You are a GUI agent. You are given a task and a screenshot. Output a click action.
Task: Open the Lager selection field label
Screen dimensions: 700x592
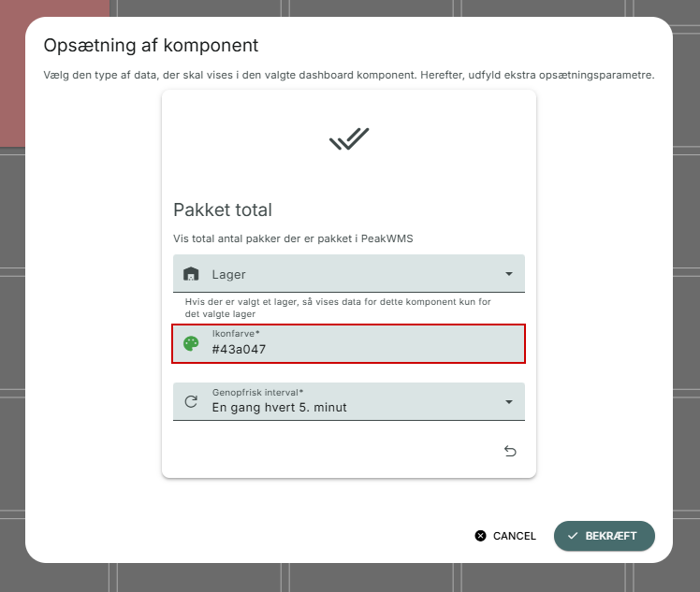[229, 275]
